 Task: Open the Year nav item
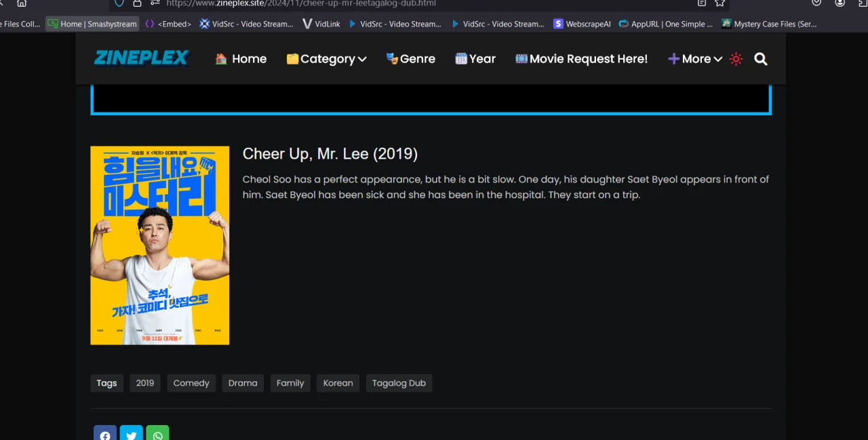tap(475, 59)
